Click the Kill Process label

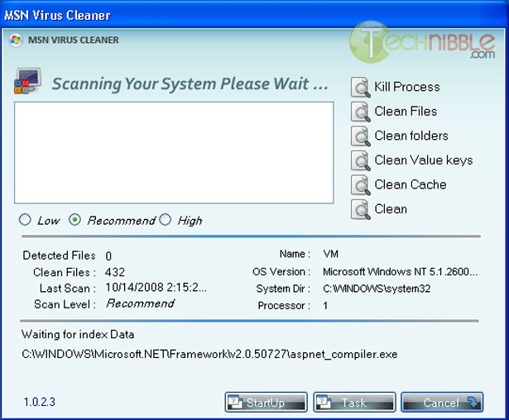coord(407,87)
